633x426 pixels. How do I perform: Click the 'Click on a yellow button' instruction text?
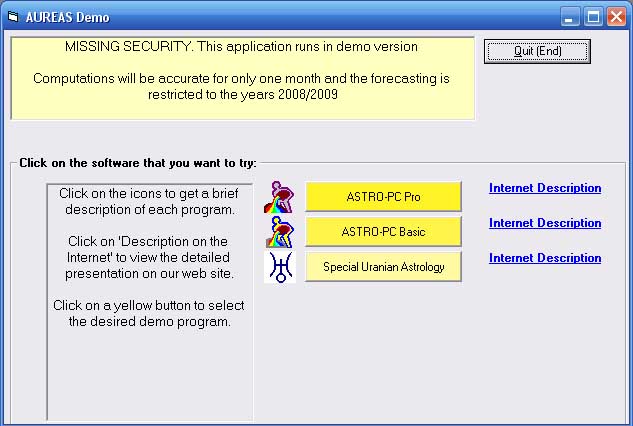coord(147,313)
